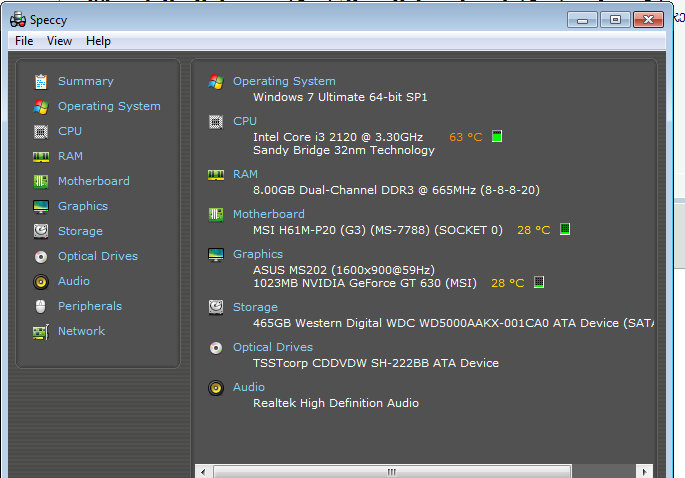This screenshot has width=685, height=478.
Task: Click the Storage hard drive icon in sidebar
Action: [41, 231]
